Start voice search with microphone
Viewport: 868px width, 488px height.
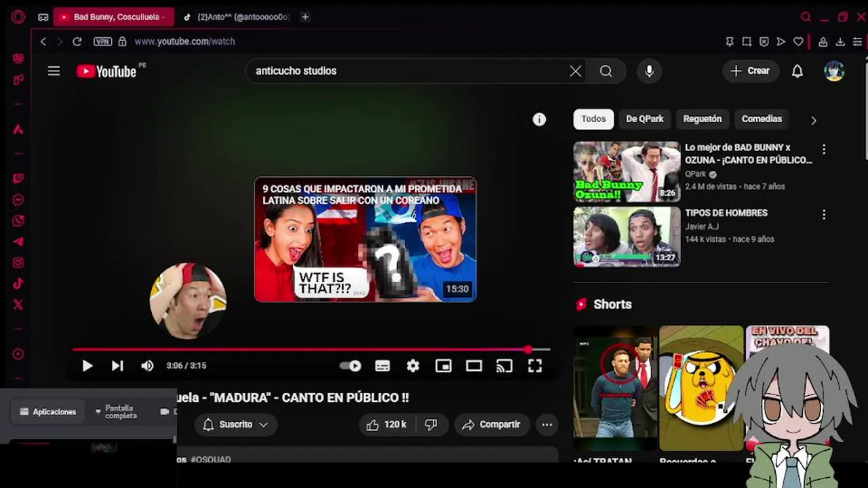coord(649,71)
